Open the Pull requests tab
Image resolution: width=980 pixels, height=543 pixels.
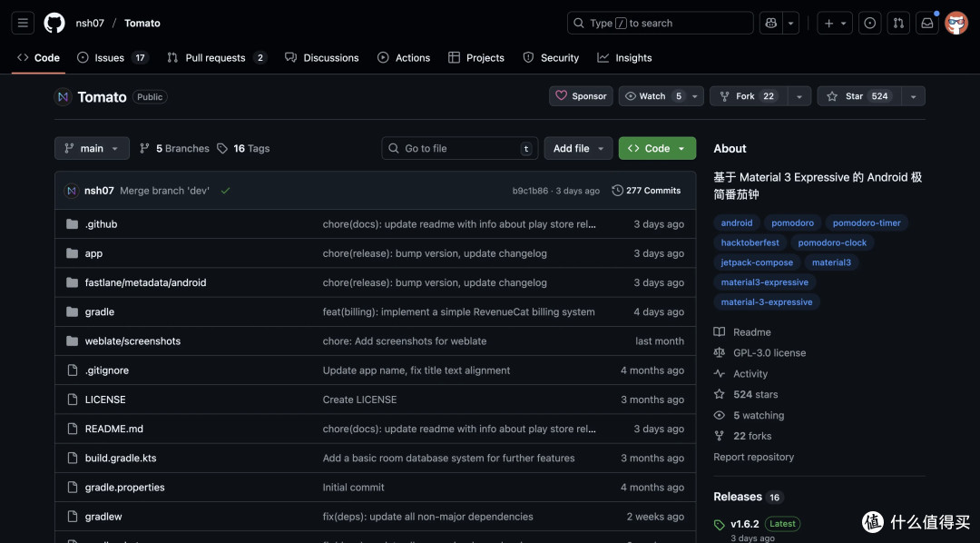coord(217,57)
